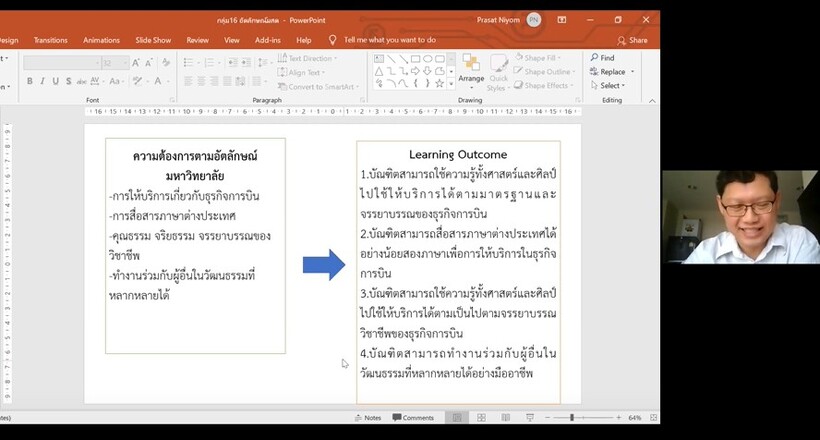Open Shape Fill dropdown
Screen dimensions: 820x440
click(538, 58)
